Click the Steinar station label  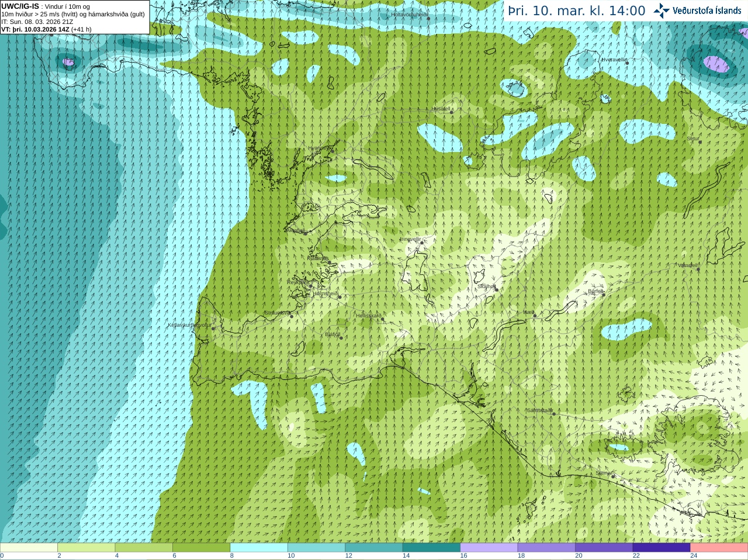coord(604,473)
